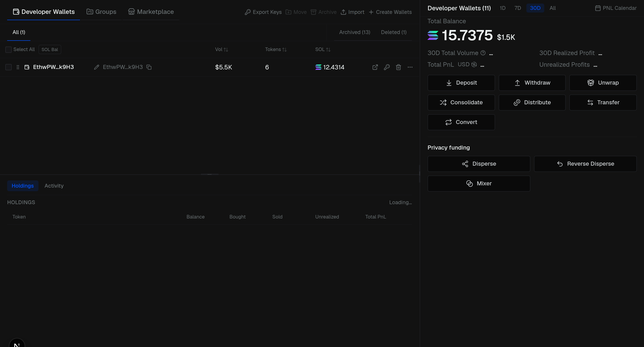
Task: Click the info icon next to 30D Total Volume
Action: (483, 53)
